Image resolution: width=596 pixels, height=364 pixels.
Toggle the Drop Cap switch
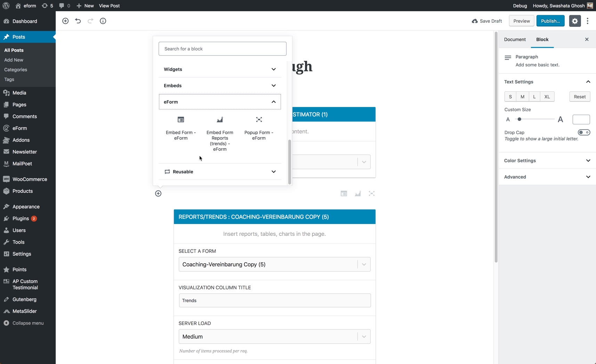pos(584,132)
